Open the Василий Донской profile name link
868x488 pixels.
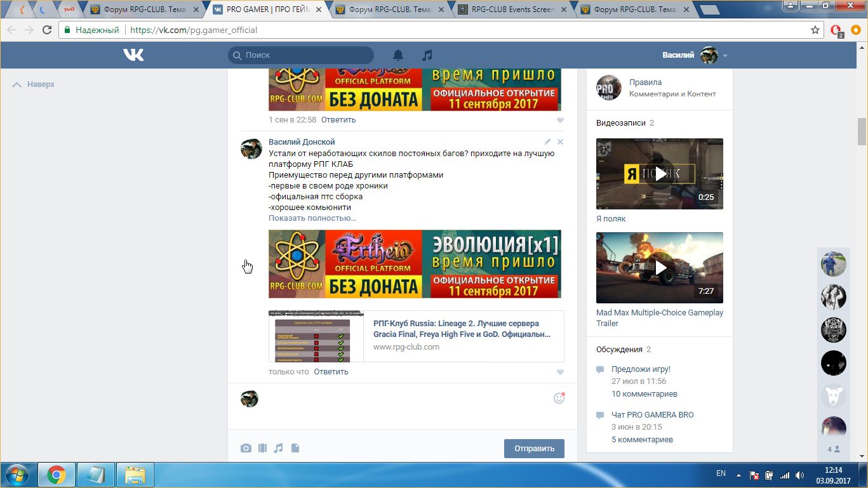tap(302, 142)
